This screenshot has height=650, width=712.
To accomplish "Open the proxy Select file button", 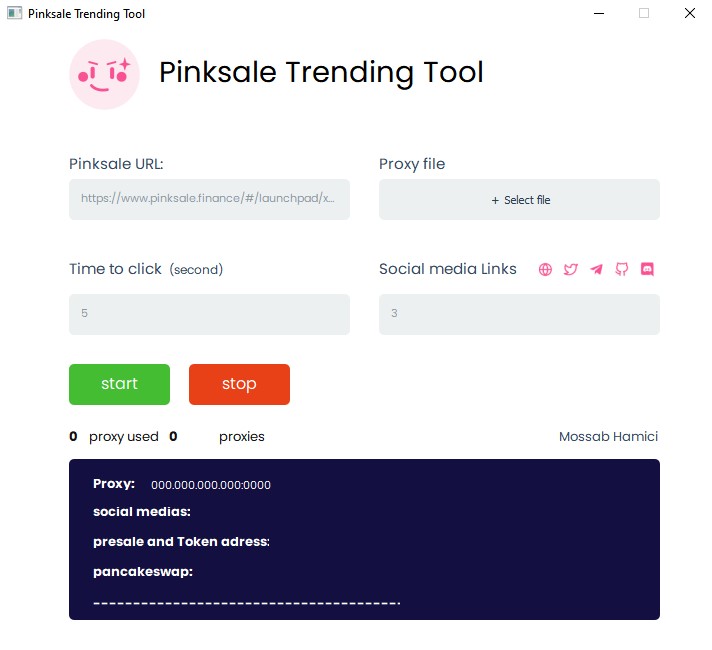I will tap(519, 199).
